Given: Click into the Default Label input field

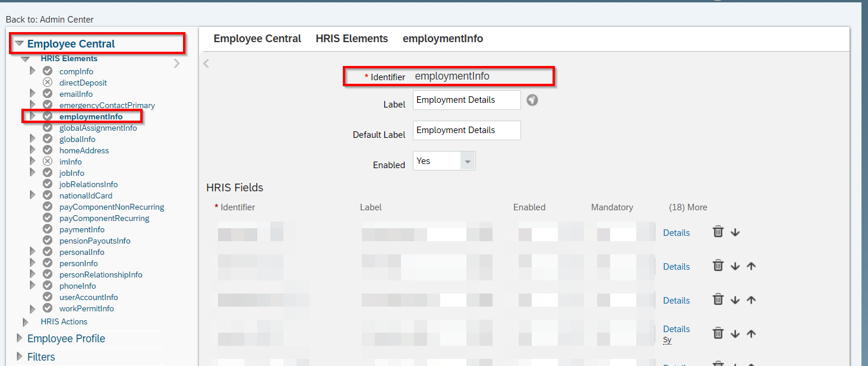Looking at the screenshot, I should (467, 131).
